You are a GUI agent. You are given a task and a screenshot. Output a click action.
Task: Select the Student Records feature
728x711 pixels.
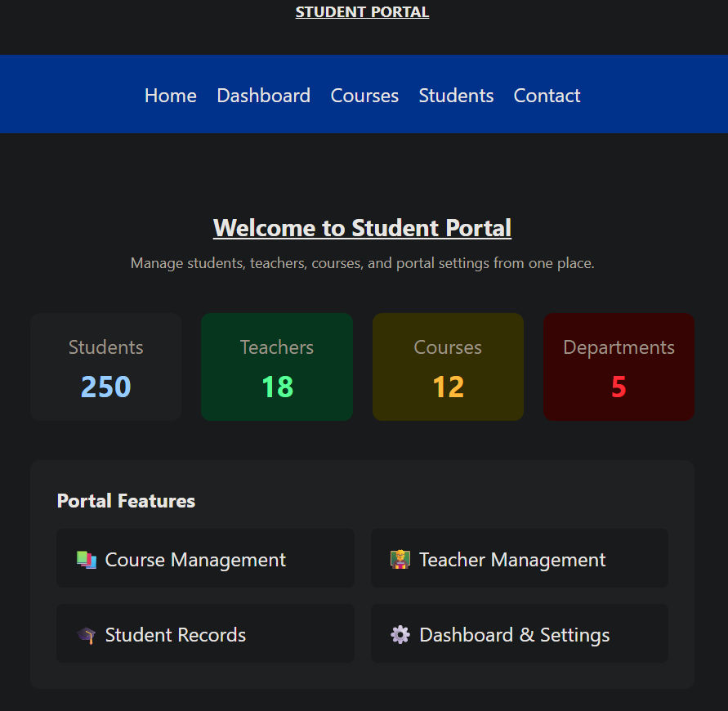tap(205, 633)
